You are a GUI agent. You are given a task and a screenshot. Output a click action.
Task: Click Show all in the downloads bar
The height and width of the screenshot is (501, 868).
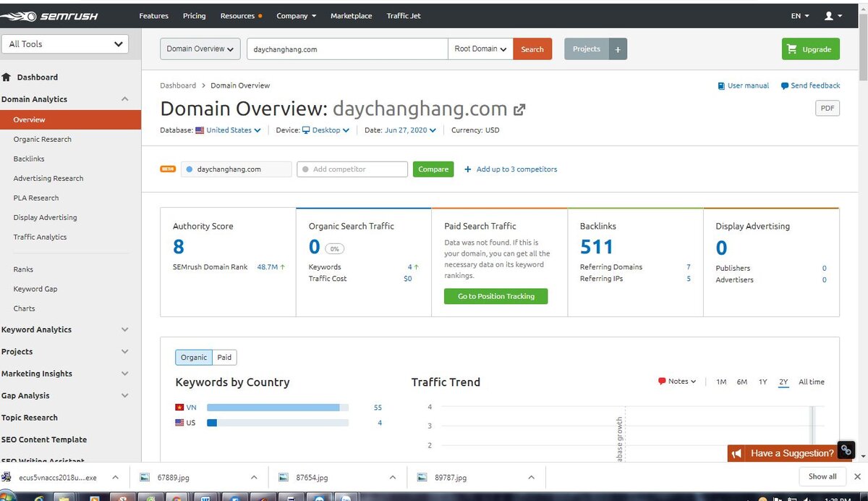pos(822,476)
